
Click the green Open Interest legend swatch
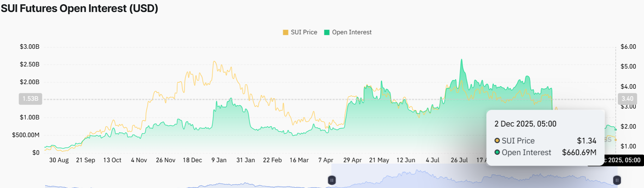click(x=327, y=33)
